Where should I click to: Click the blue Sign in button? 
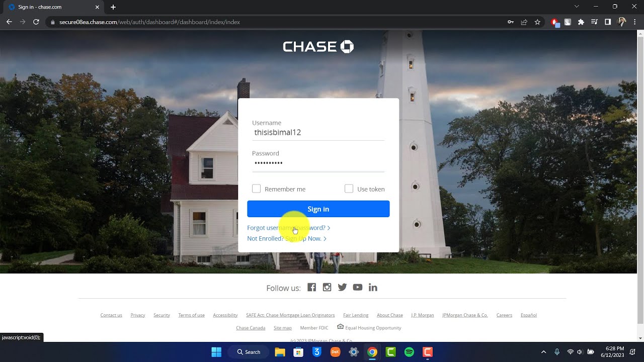pos(318,209)
